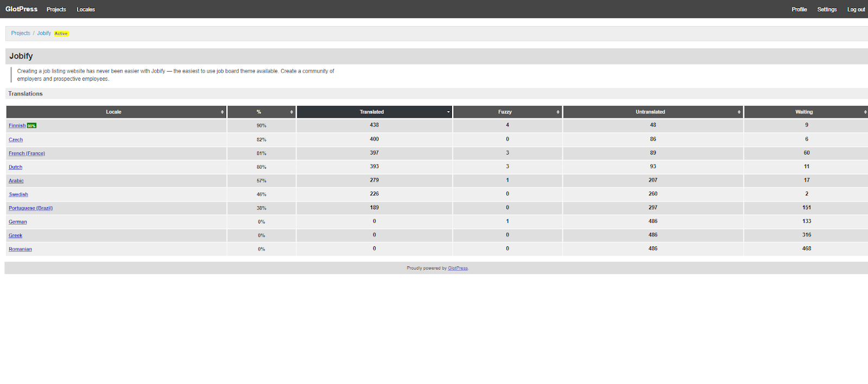Click Arabic waiting count 17
Viewport: 868px width, 384px height.
(807, 180)
